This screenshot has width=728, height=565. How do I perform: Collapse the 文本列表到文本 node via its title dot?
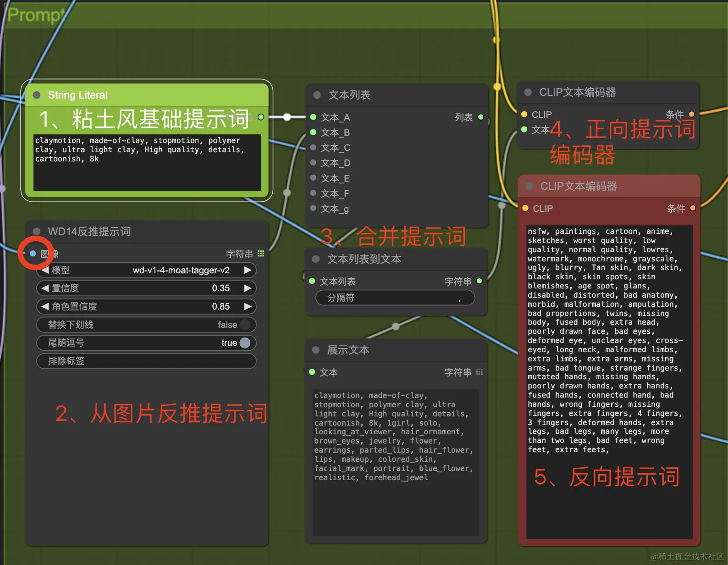click(316, 259)
